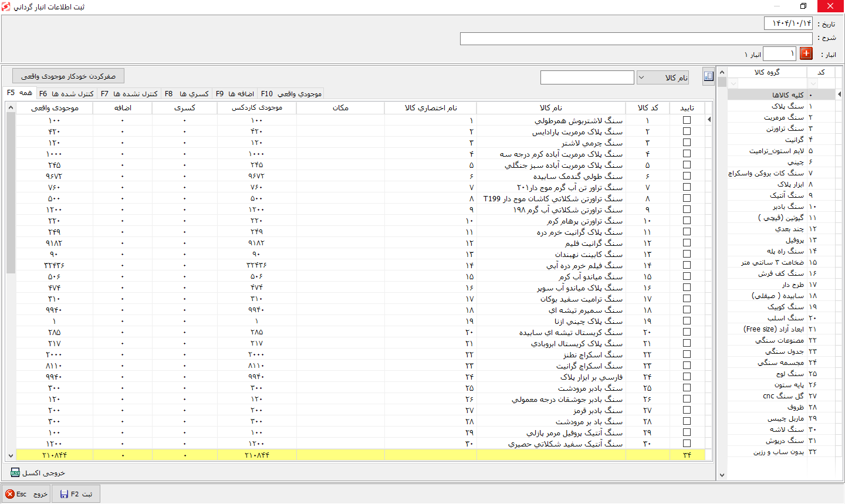Image resolution: width=845 pixels, height=504 pixels.
Task: Switch to the F7 کنترل نشده ها tab
Action: coord(129,94)
